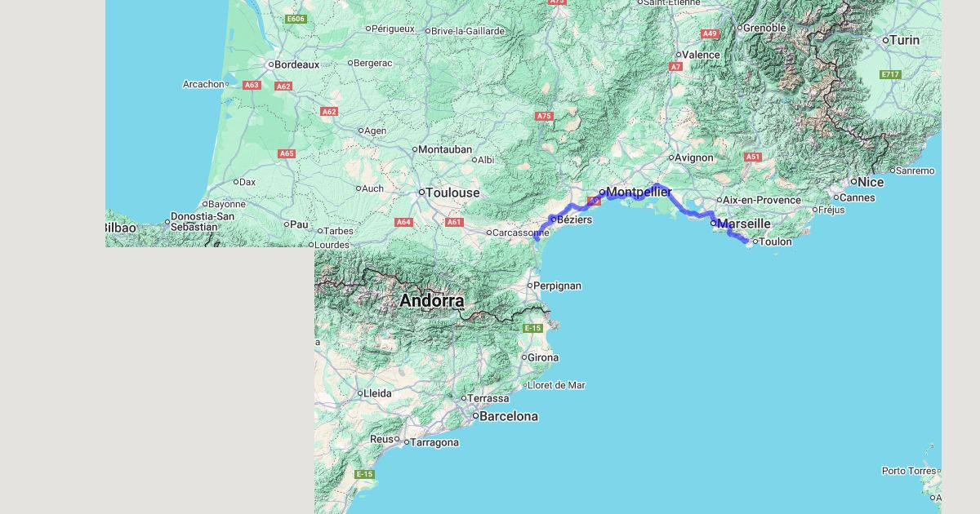Screen dimensions: 980x514
Task: Click the A9 shield on the route
Action: tap(594, 201)
